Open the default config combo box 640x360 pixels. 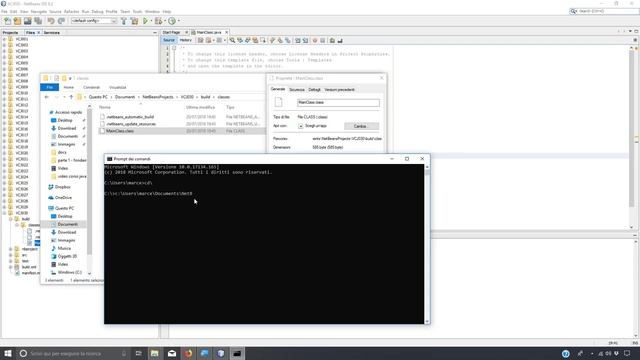click(x=94, y=21)
